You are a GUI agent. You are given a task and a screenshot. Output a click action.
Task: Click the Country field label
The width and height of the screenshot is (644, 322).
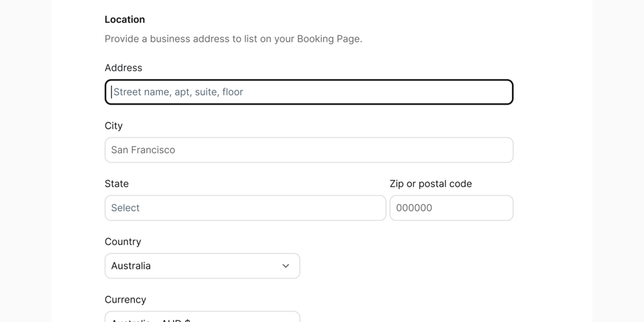point(123,241)
